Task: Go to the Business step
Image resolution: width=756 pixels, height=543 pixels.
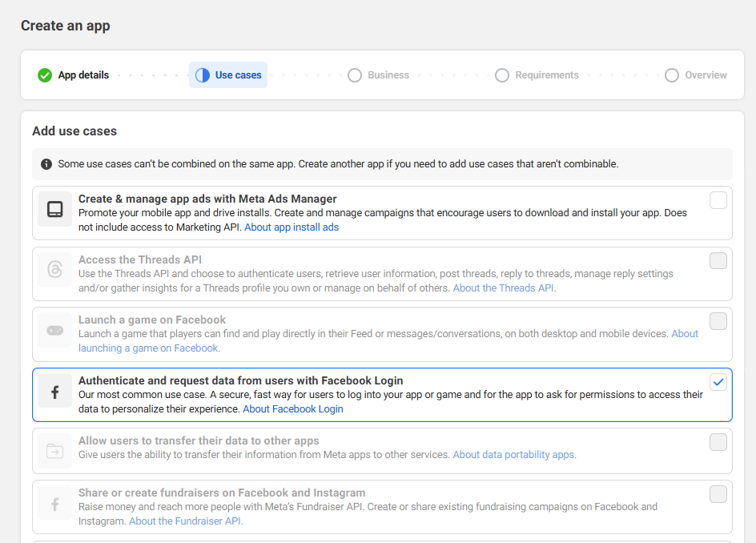Action: pyautogui.click(x=379, y=75)
